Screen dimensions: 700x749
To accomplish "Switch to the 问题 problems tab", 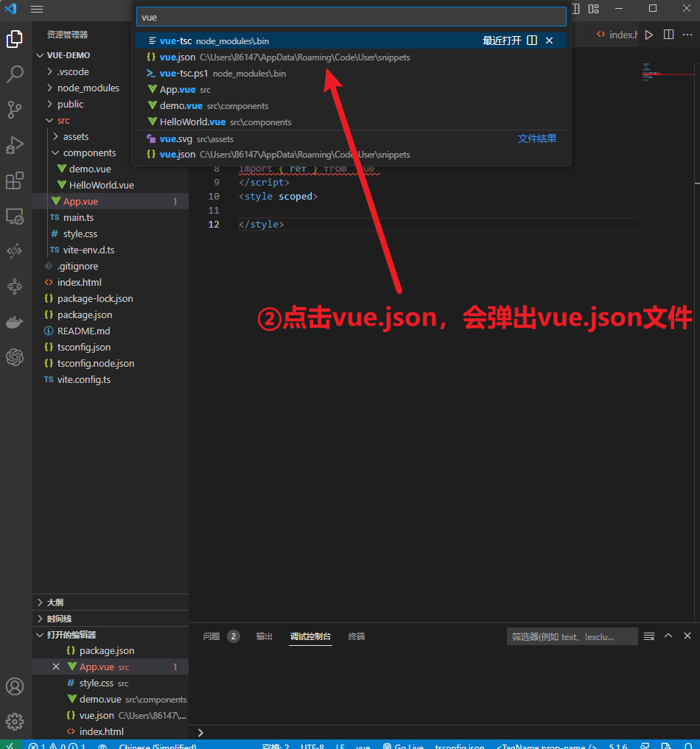I will 211,636.
